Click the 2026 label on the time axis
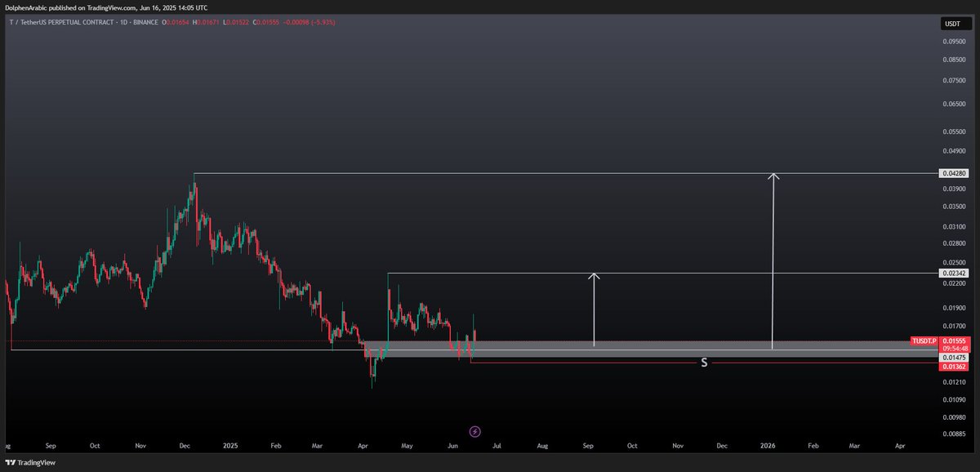Viewport: 980px width, 472px height. tap(768, 446)
